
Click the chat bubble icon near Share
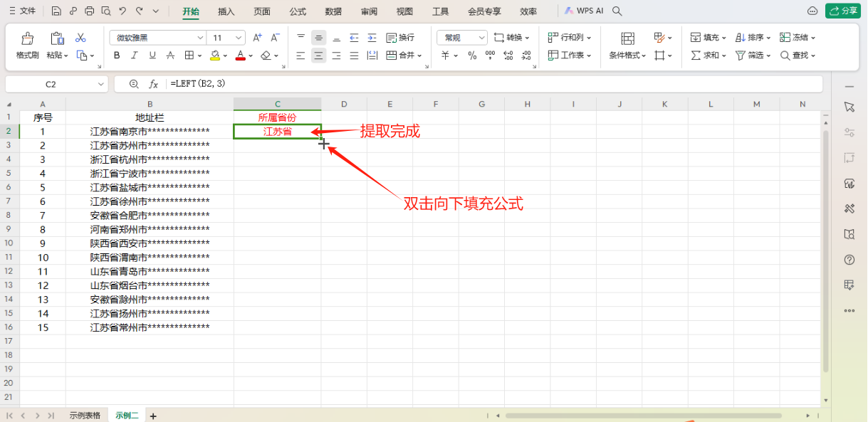[x=812, y=11]
